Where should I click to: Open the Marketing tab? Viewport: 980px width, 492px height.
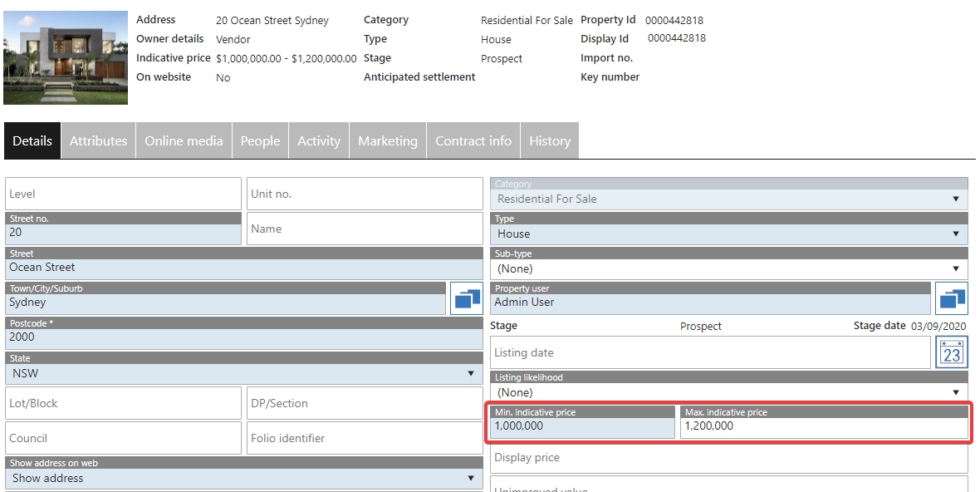click(x=387, y=141)
